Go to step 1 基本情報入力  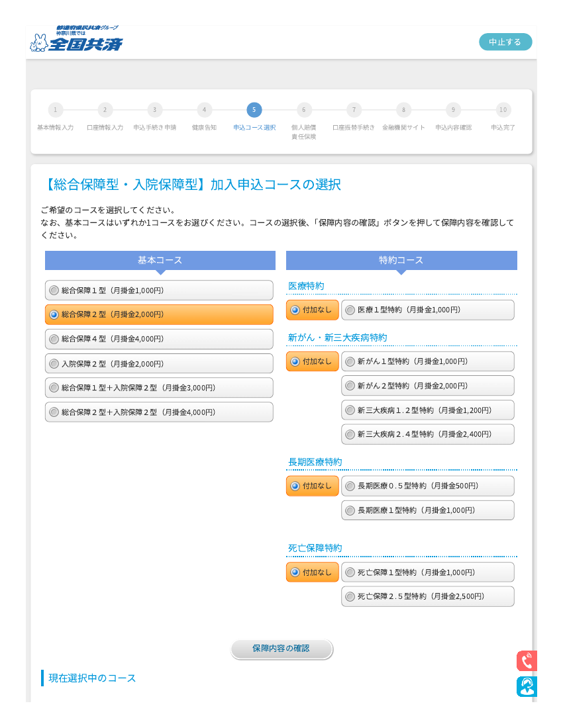55,116
